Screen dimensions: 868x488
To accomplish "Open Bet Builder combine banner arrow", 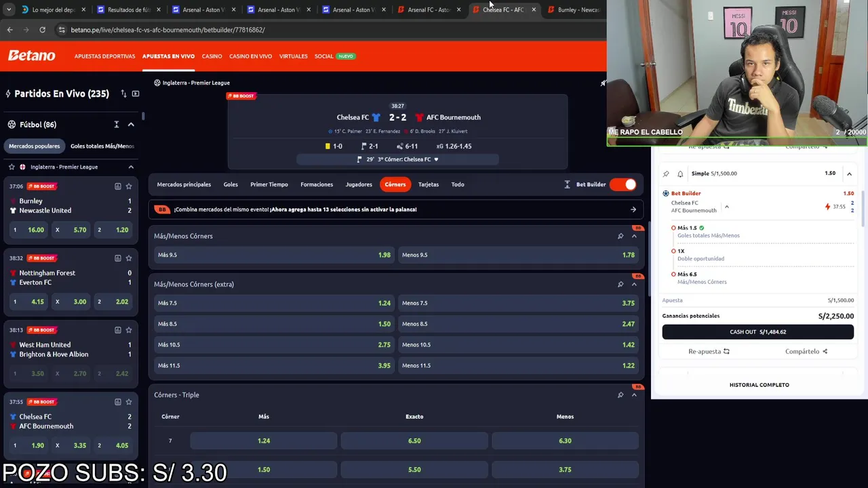I will pyautogui.click(x=633, y=209).
